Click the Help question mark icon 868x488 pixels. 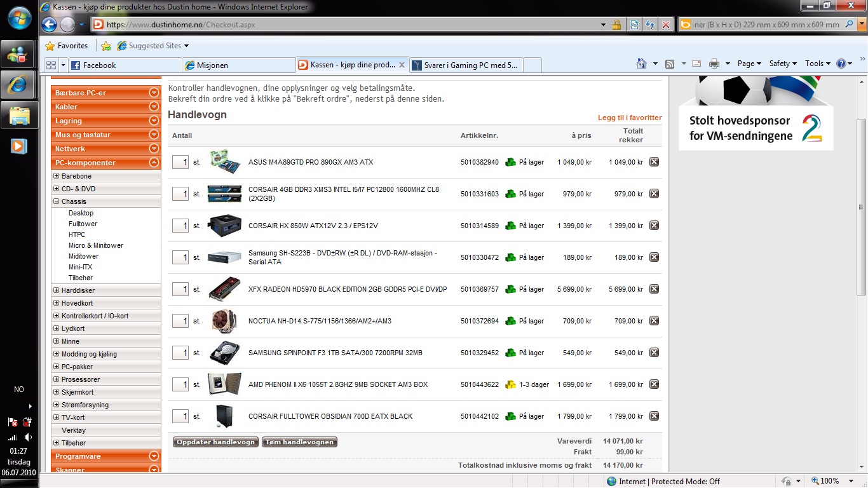(x=841, y=64)
